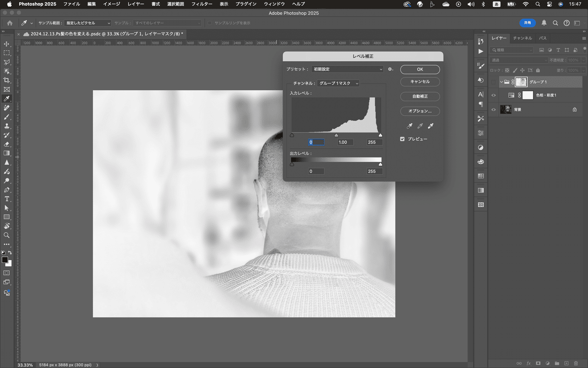This screenshot has height=368, width=588.
Task: Select the Eraser tool
Action: 7,144
